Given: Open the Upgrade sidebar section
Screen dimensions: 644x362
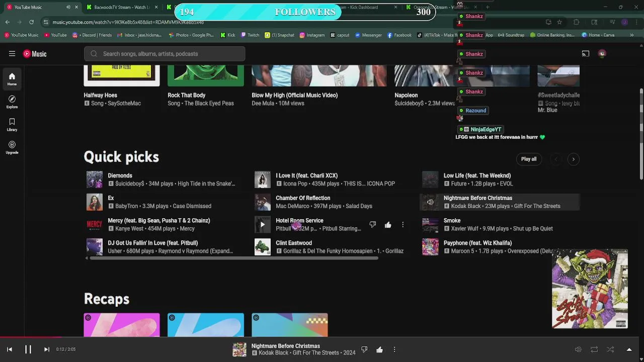Looking at the screenshot, I should 12,147.
